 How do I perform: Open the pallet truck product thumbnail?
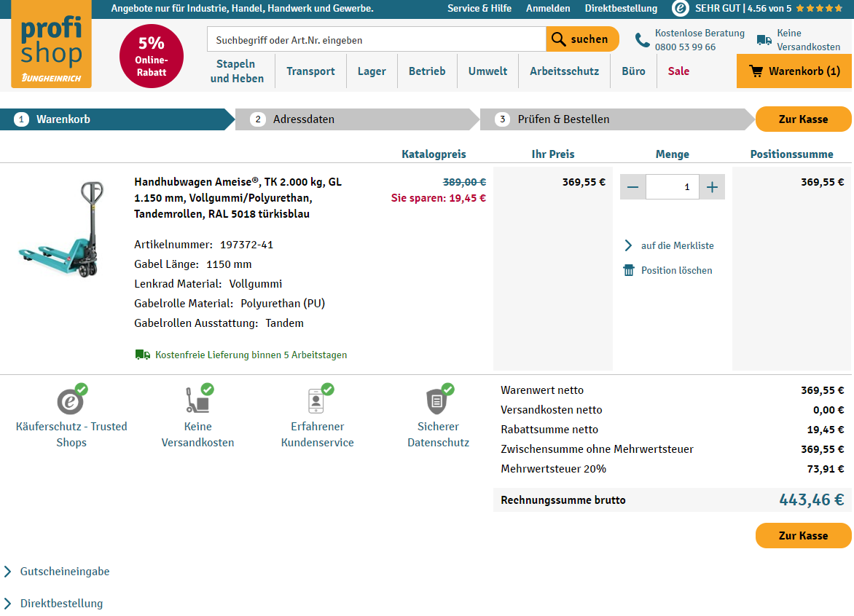point(61,229)
